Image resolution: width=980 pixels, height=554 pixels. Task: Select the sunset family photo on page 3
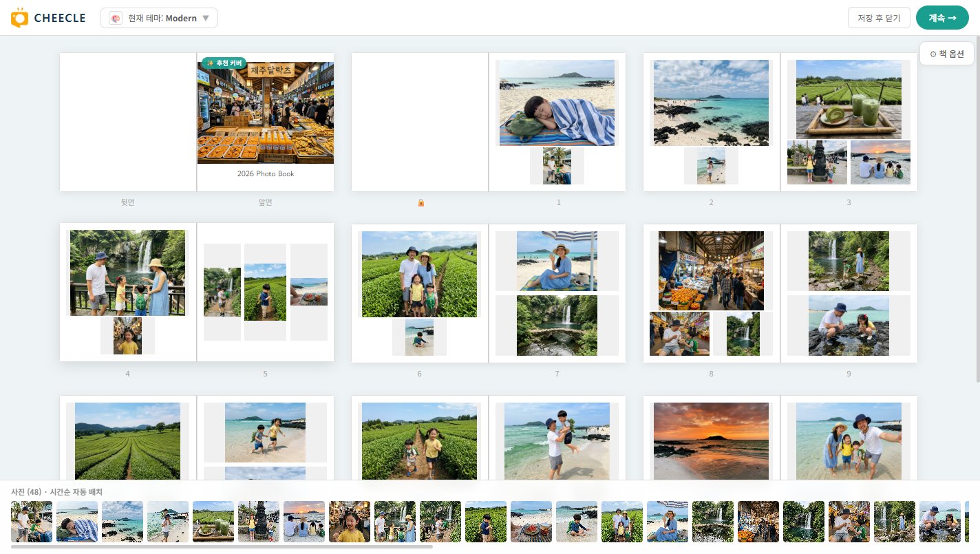880,162
